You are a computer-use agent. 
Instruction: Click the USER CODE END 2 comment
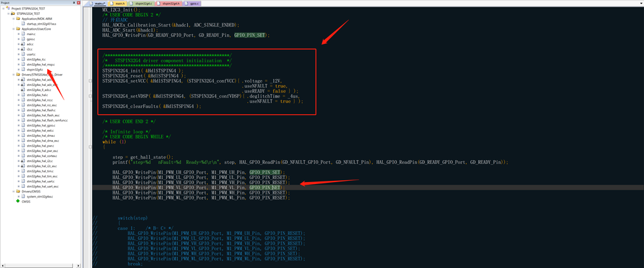tap(129, 121)
